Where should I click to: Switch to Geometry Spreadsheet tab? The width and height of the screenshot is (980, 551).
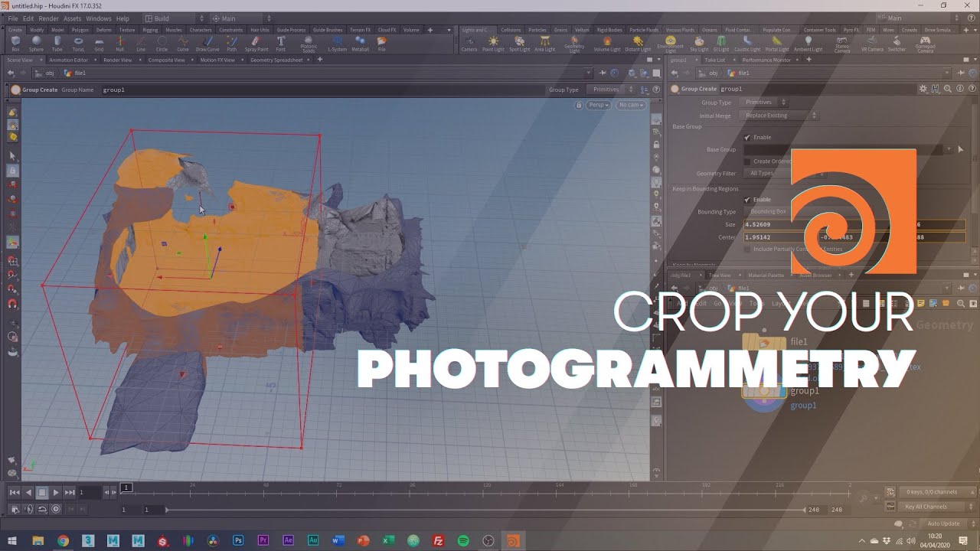(276, 60)
